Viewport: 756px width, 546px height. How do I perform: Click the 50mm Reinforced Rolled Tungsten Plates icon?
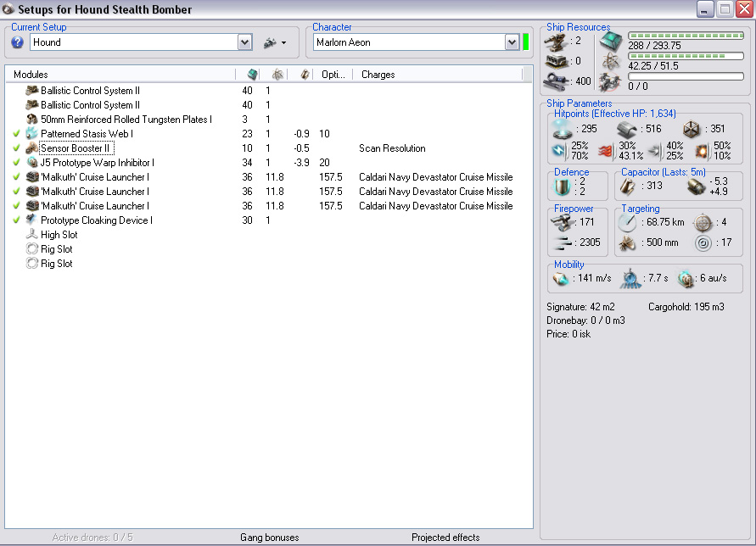32,119
